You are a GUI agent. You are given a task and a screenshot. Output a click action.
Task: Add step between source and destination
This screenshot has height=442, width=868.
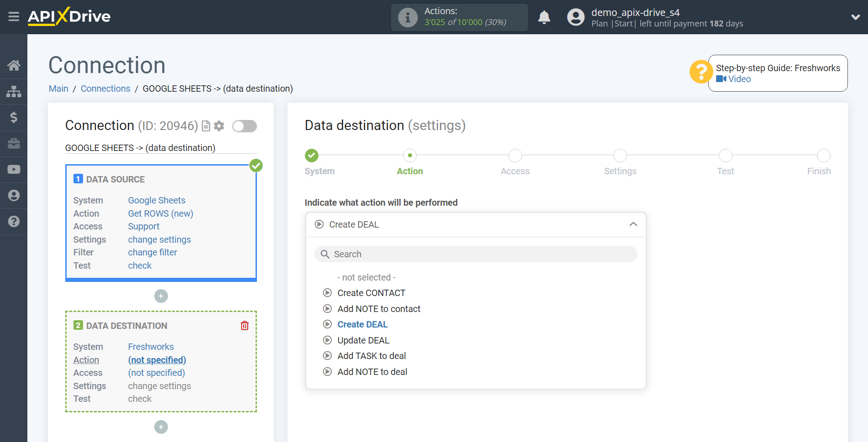pos(161,296)
